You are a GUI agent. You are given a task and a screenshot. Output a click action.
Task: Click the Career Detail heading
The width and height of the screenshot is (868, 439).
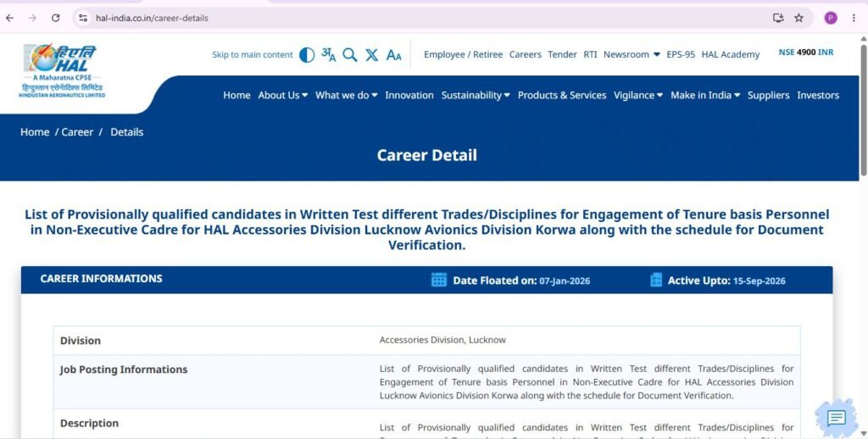pos(427,155)
